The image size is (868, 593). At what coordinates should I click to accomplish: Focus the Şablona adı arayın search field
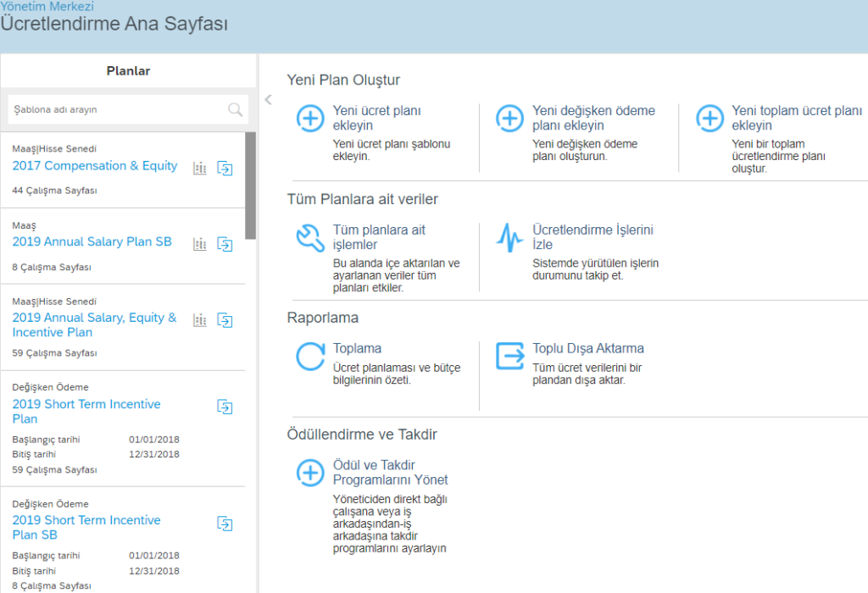pyautogui.click(x=114, y=109)
